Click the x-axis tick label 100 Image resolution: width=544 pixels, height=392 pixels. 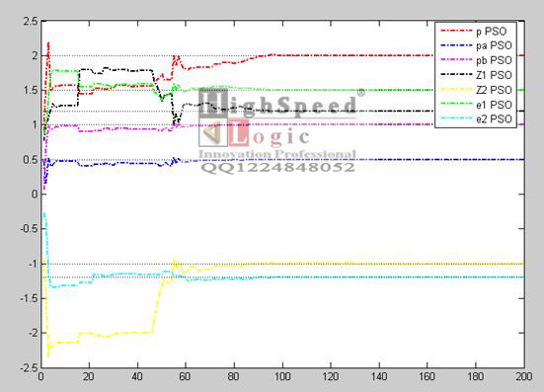(x=282, y=377)
